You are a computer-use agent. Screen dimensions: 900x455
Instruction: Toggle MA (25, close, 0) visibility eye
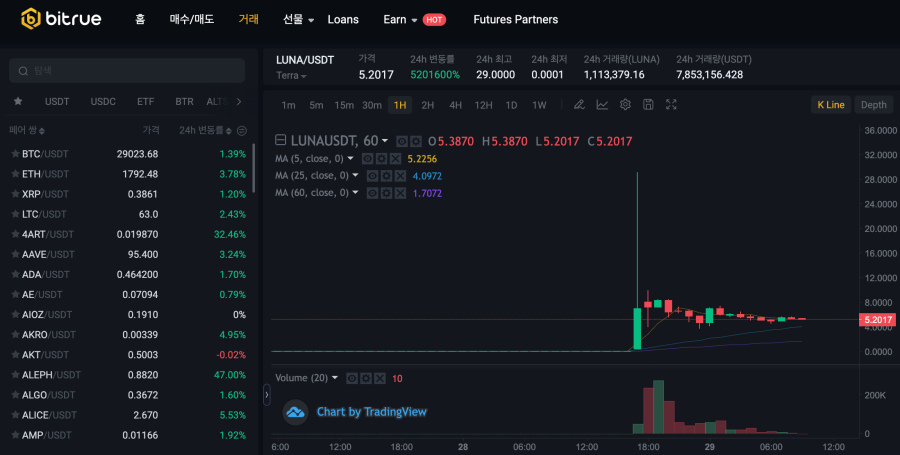click(372, 176)
